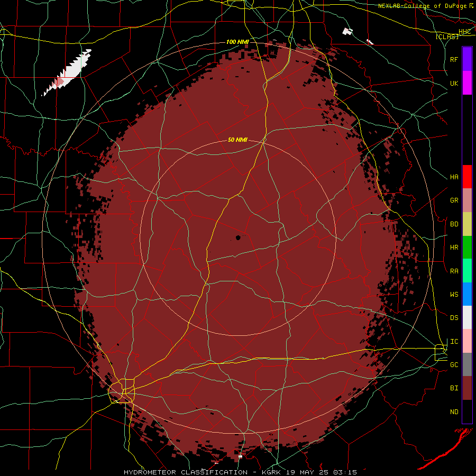Pick the light green RA legend color
The height and width of the screenshot is (476, 476).
(x=467, y=271)
